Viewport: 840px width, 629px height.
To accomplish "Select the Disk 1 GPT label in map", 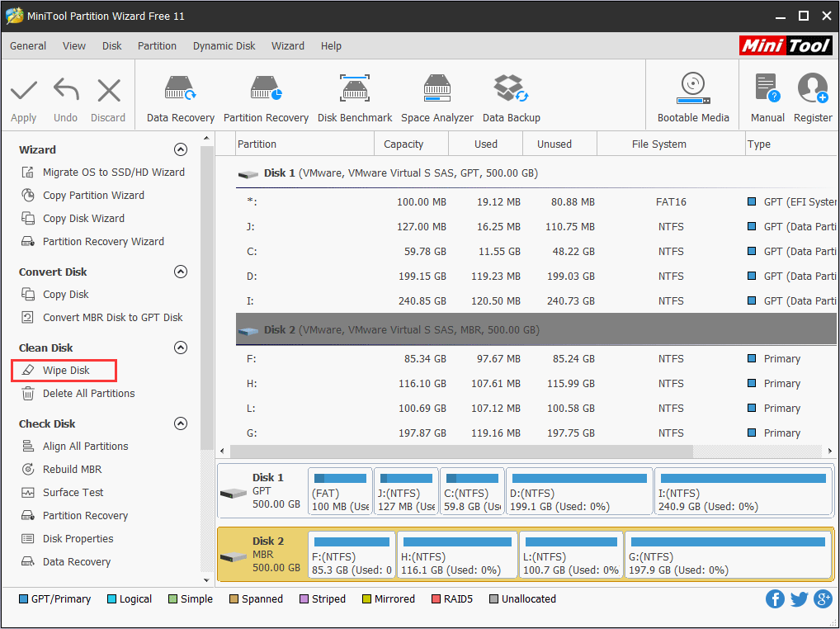I will [262, 491].
